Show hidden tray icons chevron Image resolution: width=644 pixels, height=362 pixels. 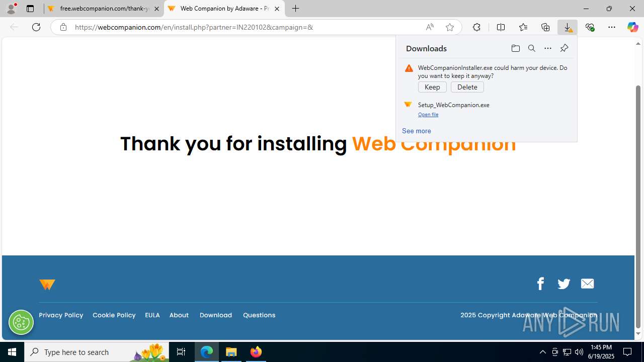click(542, 352)
